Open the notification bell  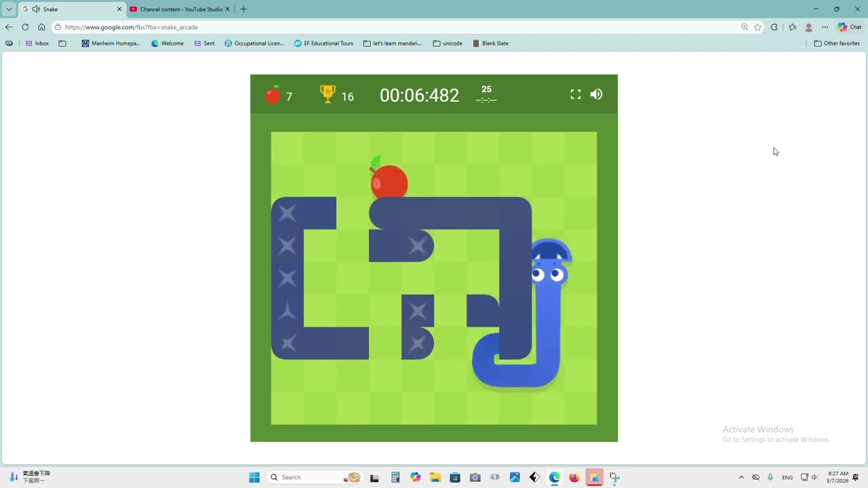click(856, 477)
